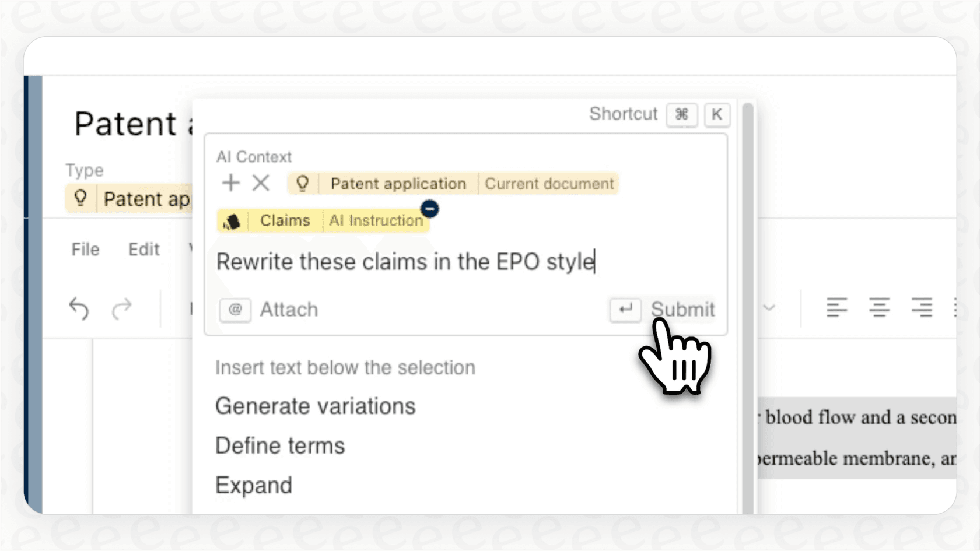The image size is (980, 551).
Task: Click the dark icon on the Claims chip
Action: [x=232, y=220]
